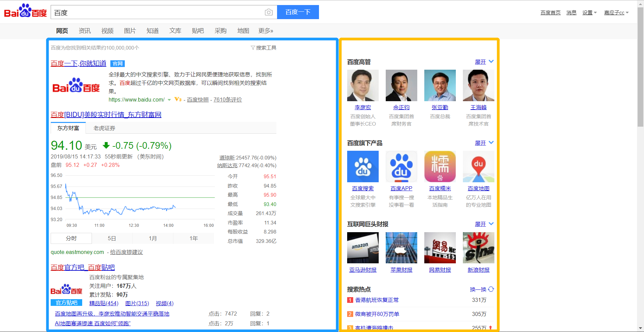Click the Baidu Tieba logo image
Viewport: 644px width, 332px height.
tap(66, 290)
